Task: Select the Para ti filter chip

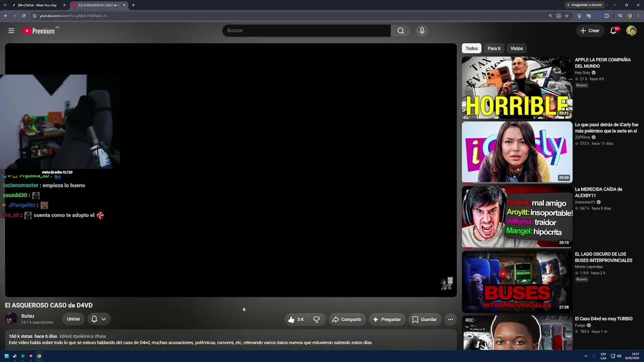Action: point(494,48)
